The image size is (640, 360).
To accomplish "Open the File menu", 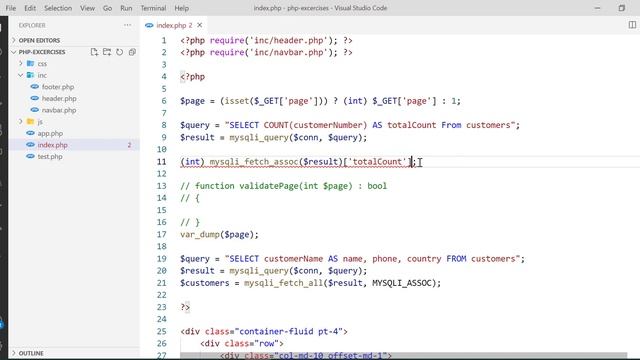I will [11, 8].
